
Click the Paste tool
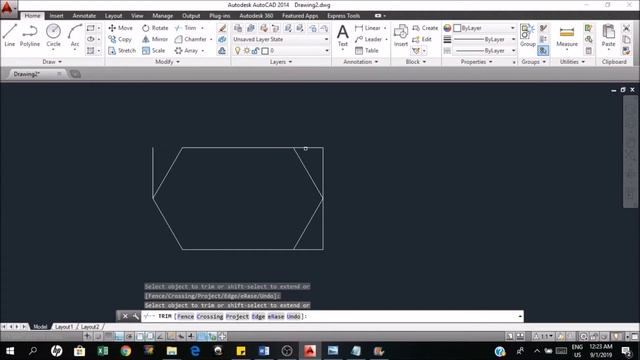[608, 36]
